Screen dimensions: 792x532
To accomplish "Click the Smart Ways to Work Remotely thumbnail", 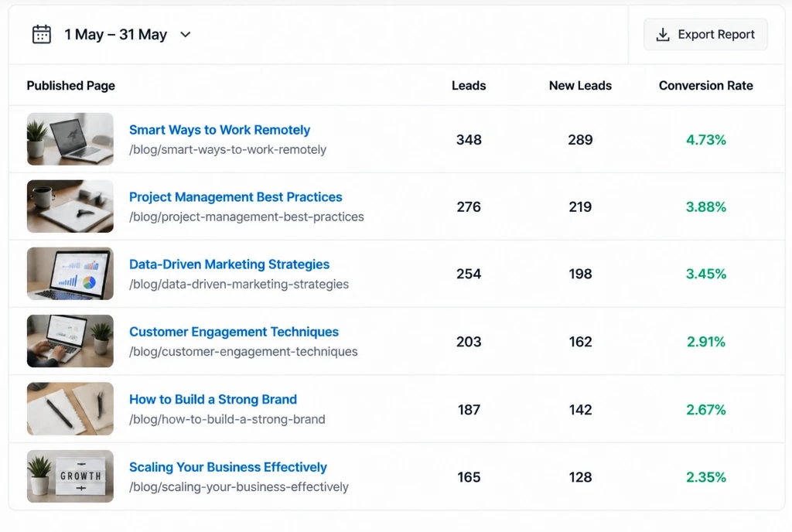I will coord(70,139).
